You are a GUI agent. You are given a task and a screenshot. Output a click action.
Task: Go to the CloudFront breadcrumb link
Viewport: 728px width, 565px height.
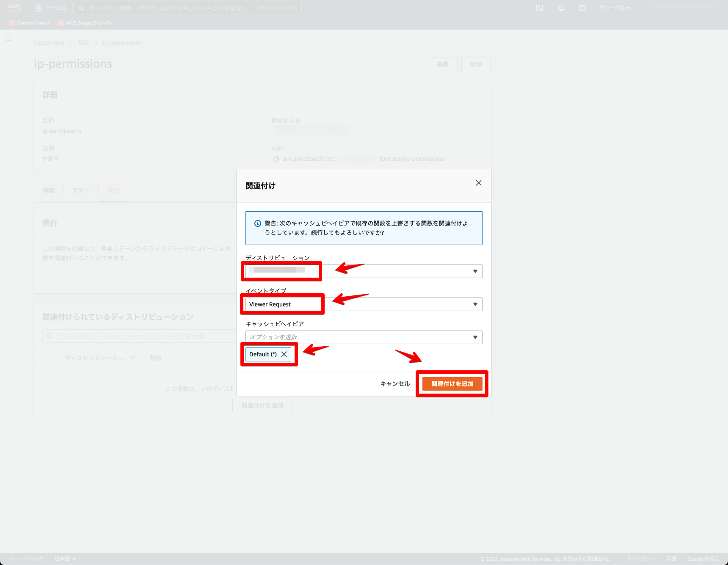[x=49, y=43]
